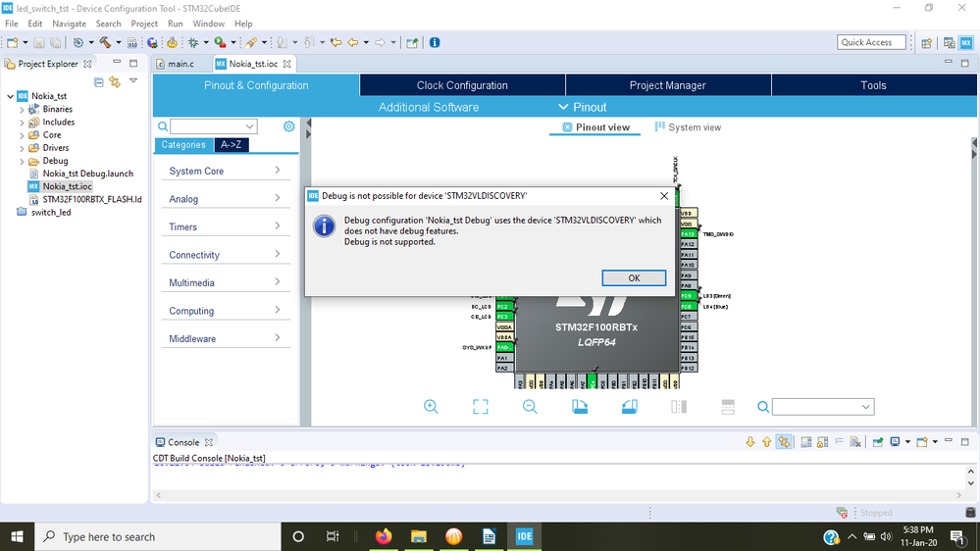Click console up-arrow previous icon
Image resolution: width=980 pixels, height=551 pixels.
coord(766,442)
